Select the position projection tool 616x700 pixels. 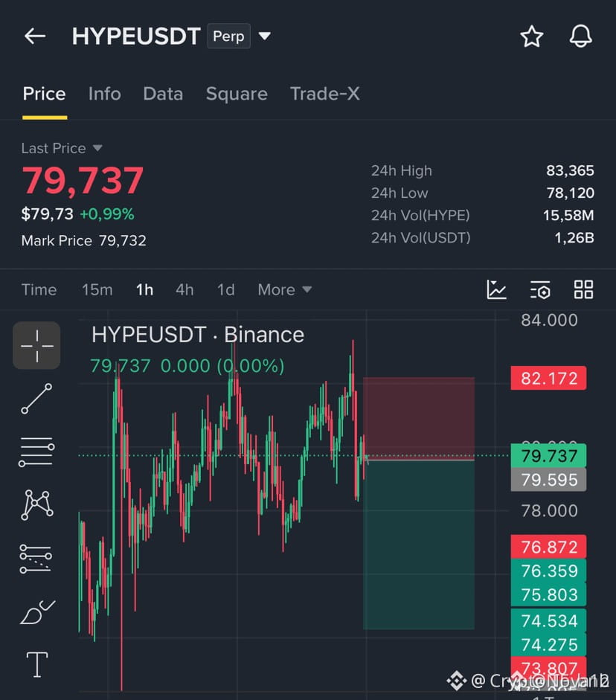click(x=36, y=559)
